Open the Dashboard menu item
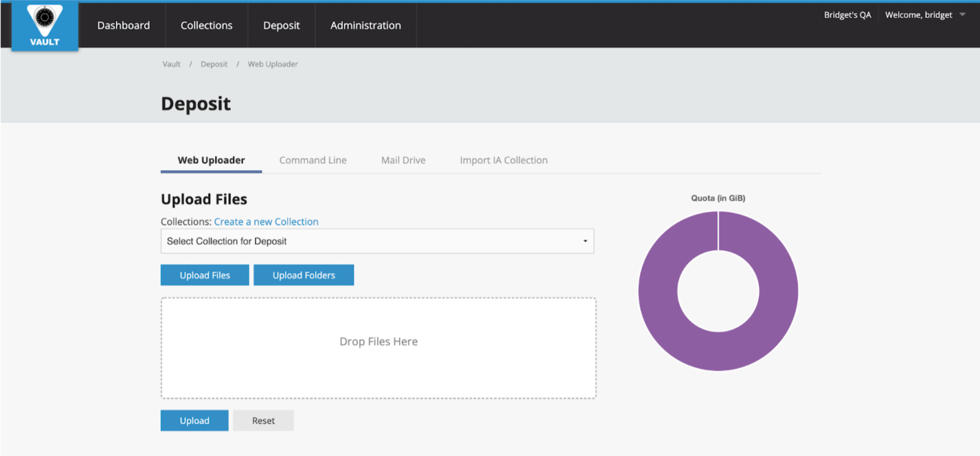This screenshot has width=980, height=456. point(123,25)
